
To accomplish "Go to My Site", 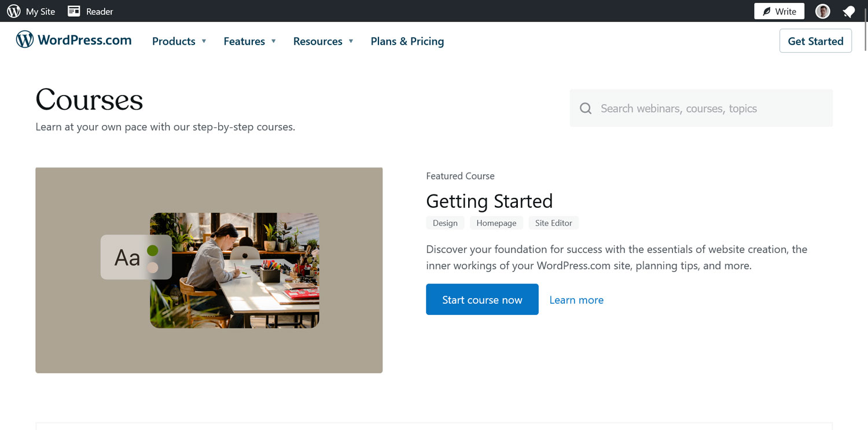I will pyautogui.click(x=40, y=11).
